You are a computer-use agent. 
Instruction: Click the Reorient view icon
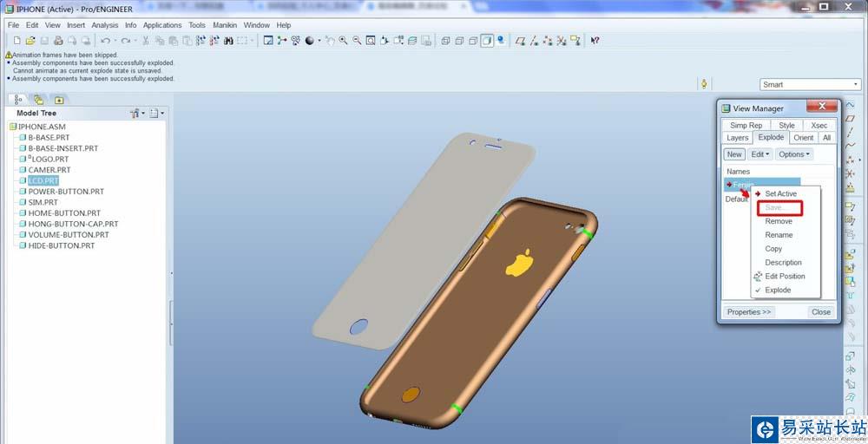click(385, 41)
